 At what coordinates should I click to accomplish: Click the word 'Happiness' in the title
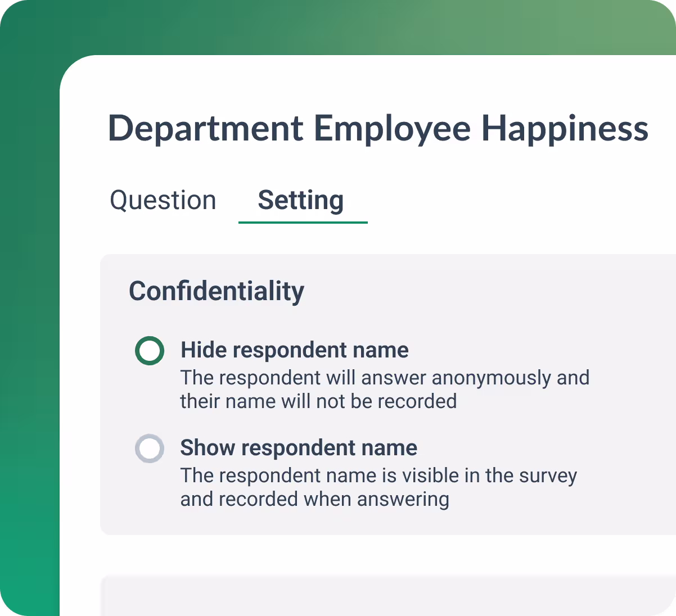tap(565, 128)
